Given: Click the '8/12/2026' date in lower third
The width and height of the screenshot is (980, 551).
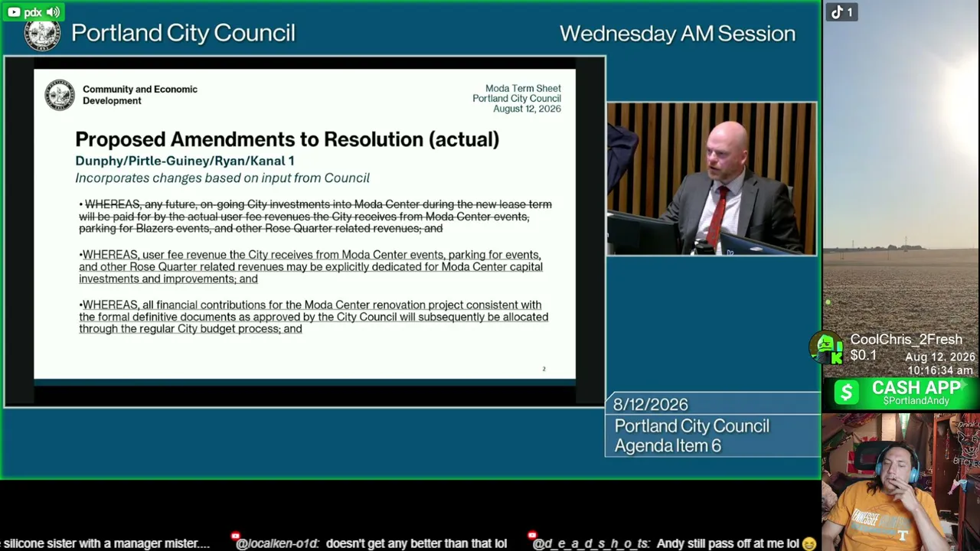Looking at the screenshot, I should tap(651, 404).
